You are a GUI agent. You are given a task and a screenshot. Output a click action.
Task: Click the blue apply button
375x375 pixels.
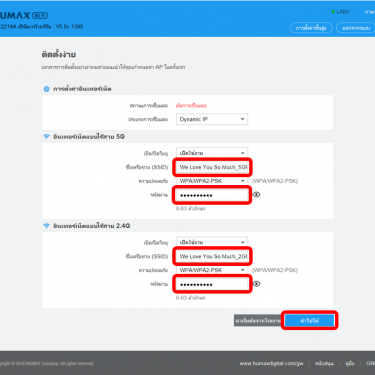click(310, 321)
